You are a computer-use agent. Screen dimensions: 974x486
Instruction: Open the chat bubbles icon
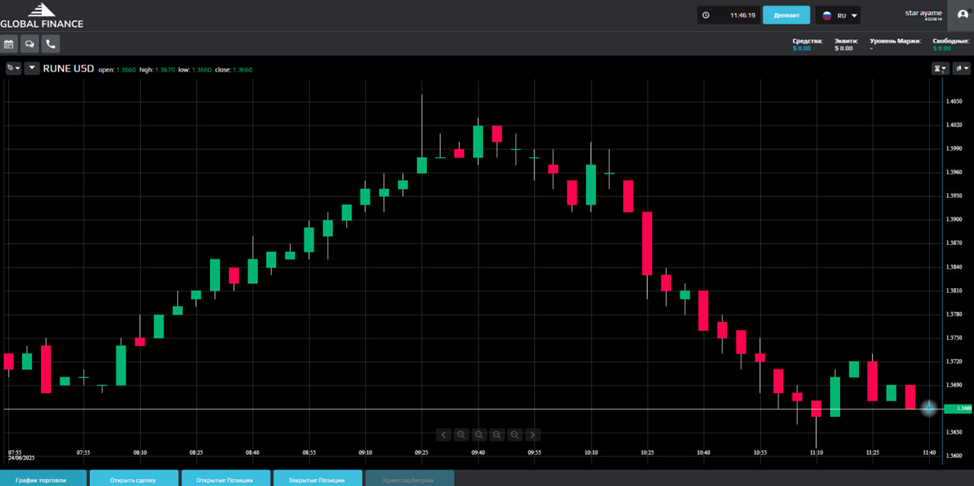click(x=30, y=44)
